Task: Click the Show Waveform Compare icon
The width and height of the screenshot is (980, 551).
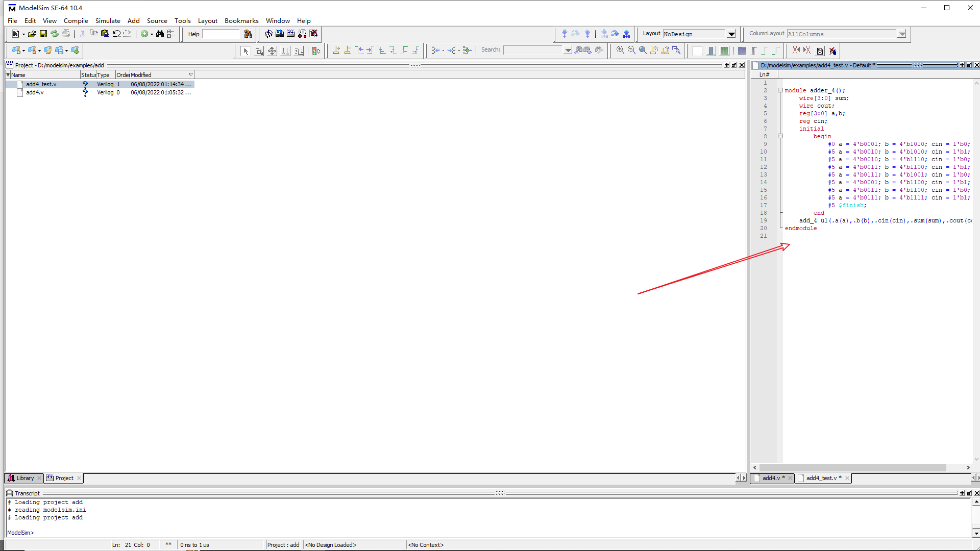Action: [820, 51]
